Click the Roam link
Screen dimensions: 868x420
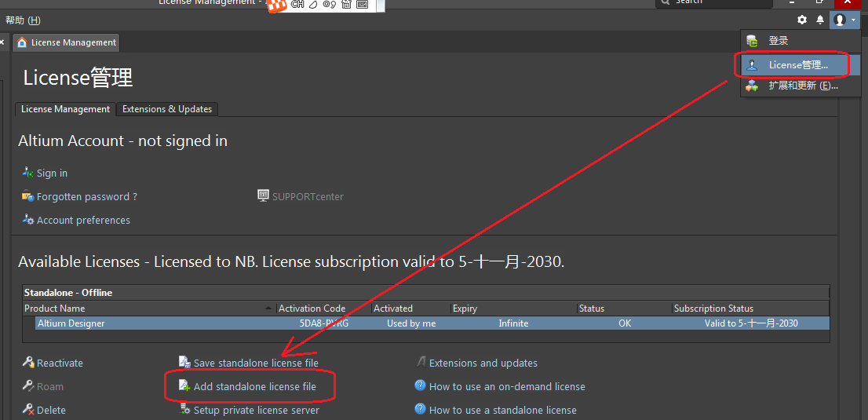click(x=49, y=386)
